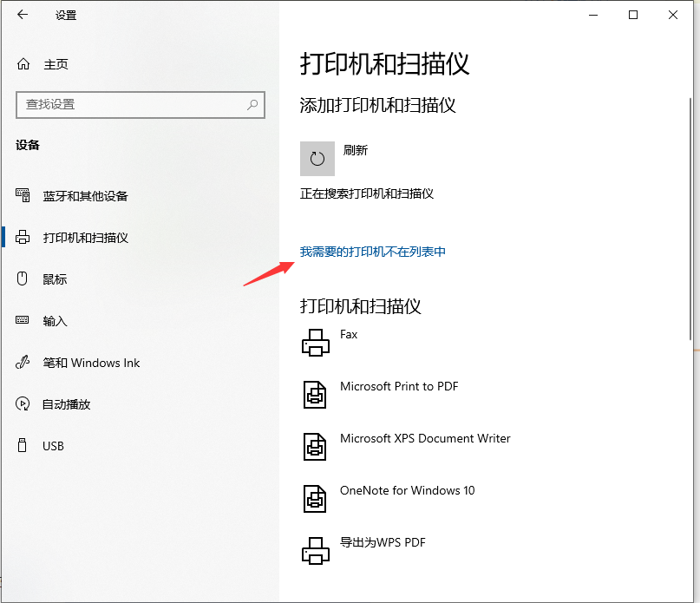Click the 刷新 refresh icon

tap(317, 159)
